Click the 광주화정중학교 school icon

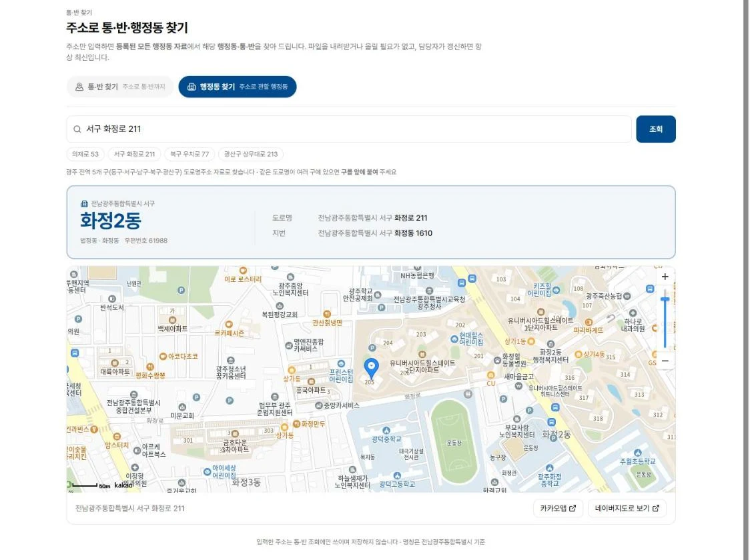coord(550,468)
